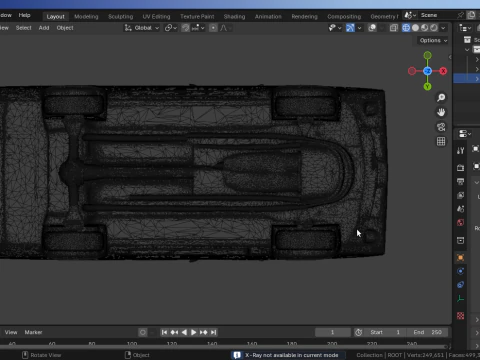Open the viewport Add menu
The width and height of the screenshot is (480, 360).
44,28
